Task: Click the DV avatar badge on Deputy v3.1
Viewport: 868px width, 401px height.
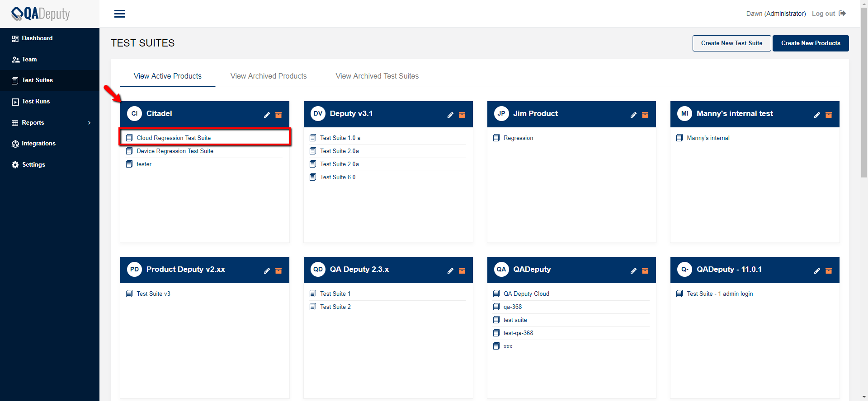Action: pyautogui.click(x=318, y=114)
